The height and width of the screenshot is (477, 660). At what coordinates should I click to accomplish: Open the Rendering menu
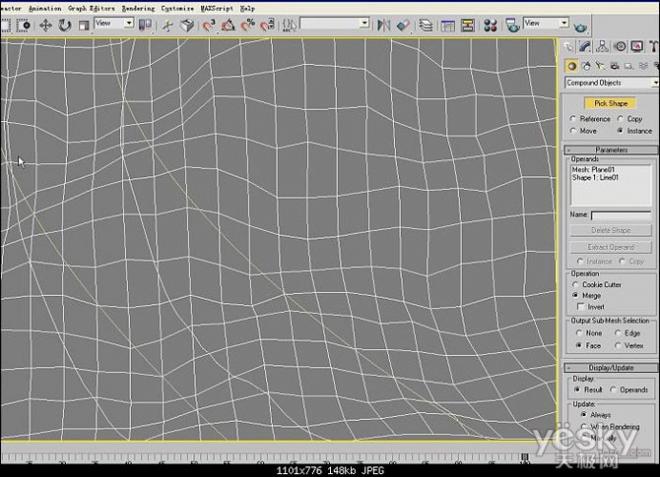[x=138, y=8]
